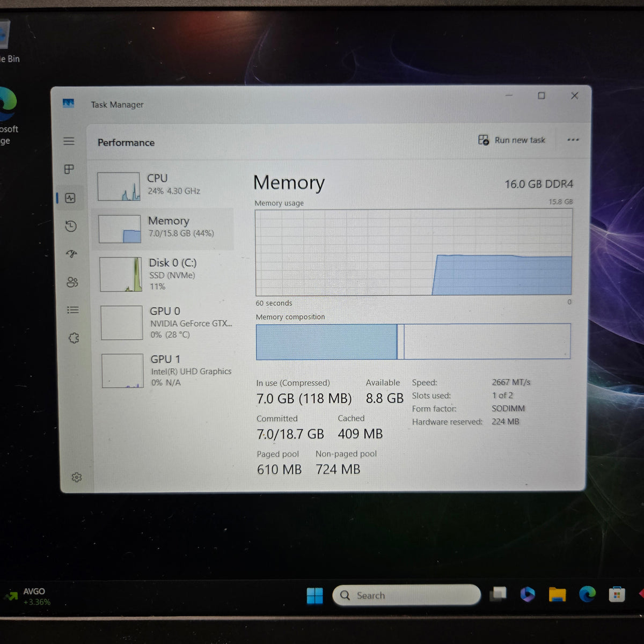Screen dimensions: 644x644
Task: Open Copilot icon on taskbar
Action: (x=528, y=594)
